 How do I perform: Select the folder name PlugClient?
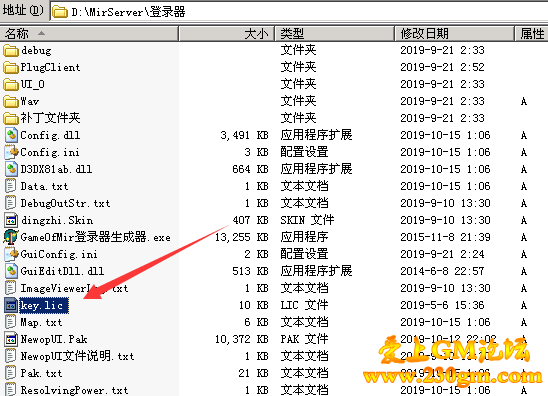point(50,67)
